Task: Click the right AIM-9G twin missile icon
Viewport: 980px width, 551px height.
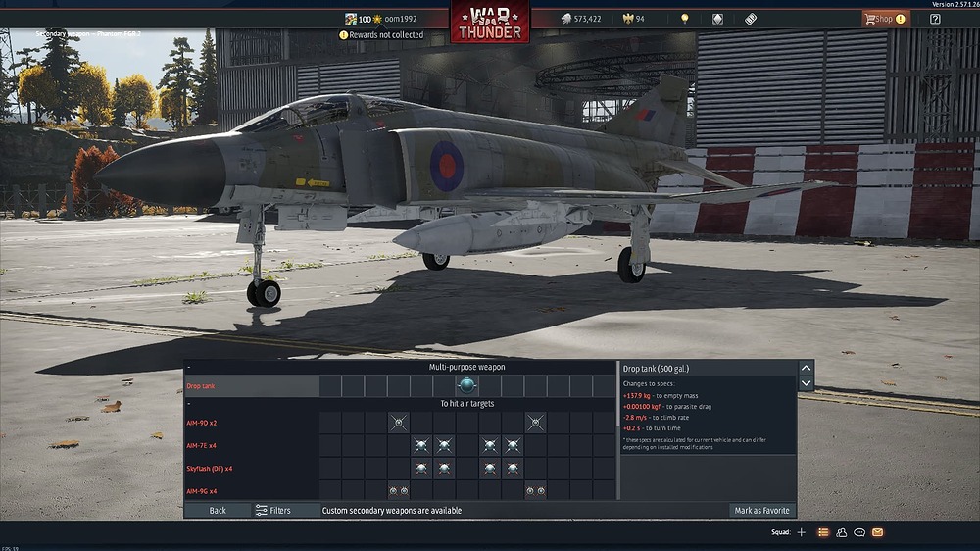Action: click(x=535, y=491)
